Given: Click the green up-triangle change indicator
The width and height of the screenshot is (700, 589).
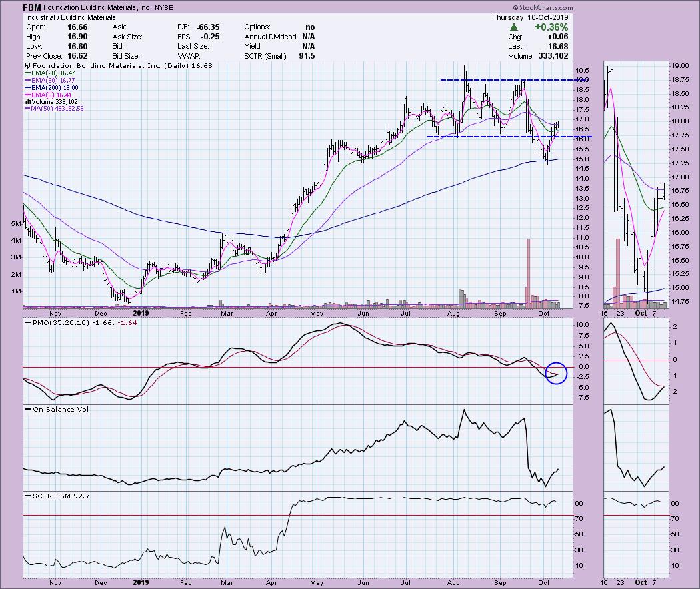Looking at the screenshot, I should click(514, 27).
